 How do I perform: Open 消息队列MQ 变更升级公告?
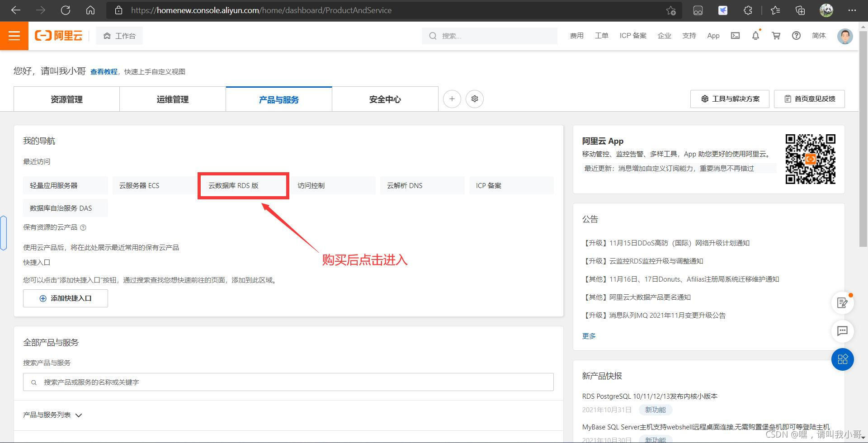coord(654,315)
